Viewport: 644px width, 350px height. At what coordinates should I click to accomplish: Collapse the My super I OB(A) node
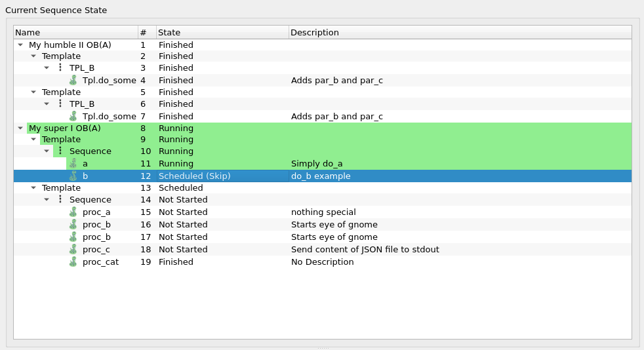pyautogui.click(x=20, y=128)
